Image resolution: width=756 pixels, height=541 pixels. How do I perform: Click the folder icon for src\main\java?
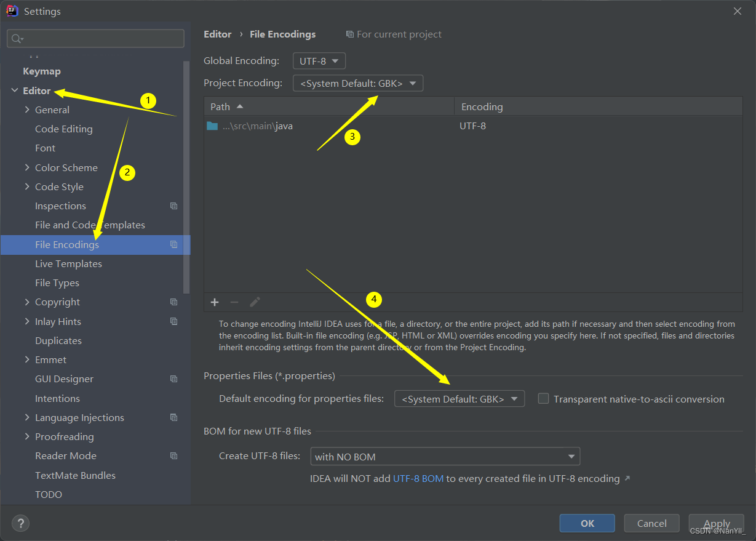coord(212,126)
